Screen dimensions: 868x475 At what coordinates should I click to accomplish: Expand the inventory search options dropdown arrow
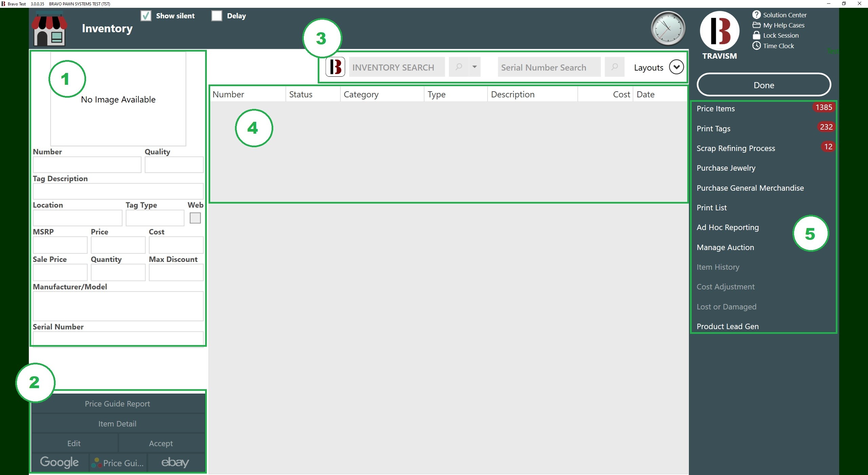point(475,67)
